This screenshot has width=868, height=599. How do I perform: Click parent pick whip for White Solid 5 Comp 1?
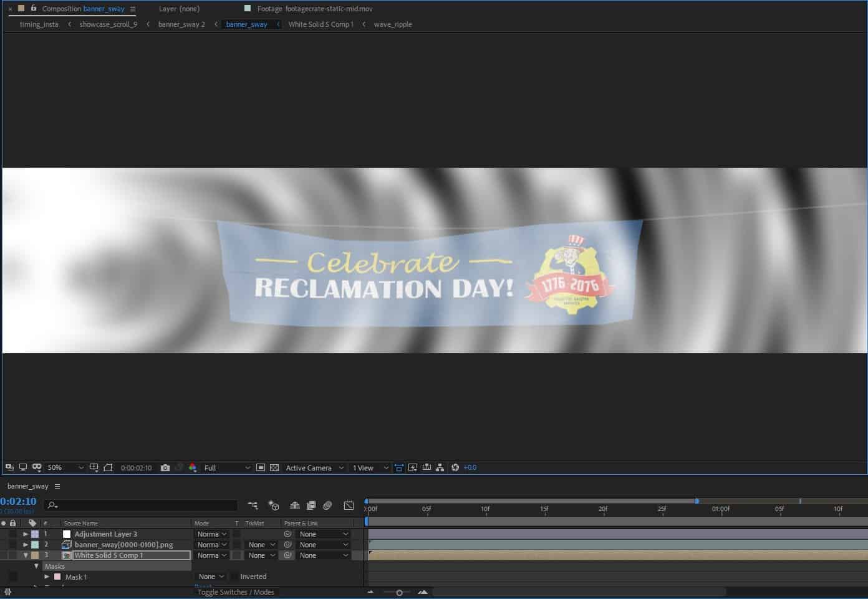287,555
